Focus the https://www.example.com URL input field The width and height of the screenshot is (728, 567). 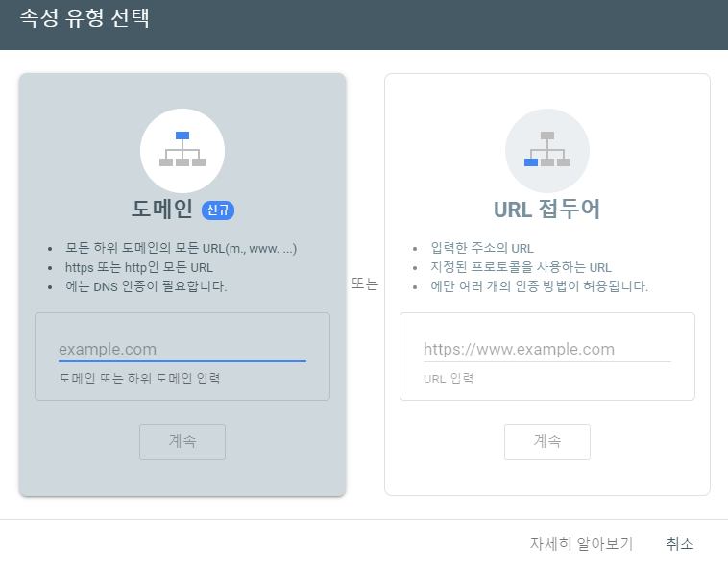pyautogui.click(x=547, y=350)
